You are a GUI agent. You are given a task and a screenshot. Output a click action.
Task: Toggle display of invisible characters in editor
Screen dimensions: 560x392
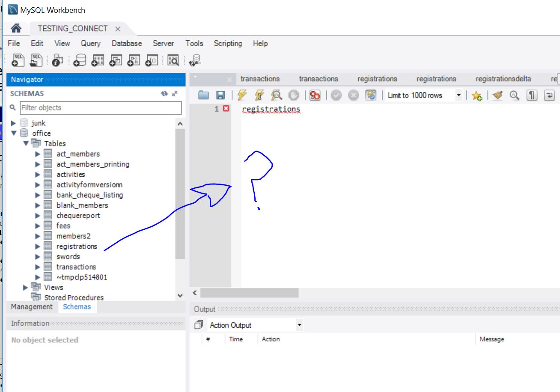[x=531, y=95]
